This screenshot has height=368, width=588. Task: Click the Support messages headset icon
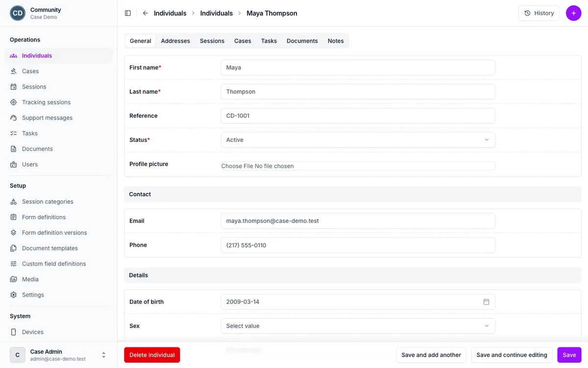coord(13,118)
